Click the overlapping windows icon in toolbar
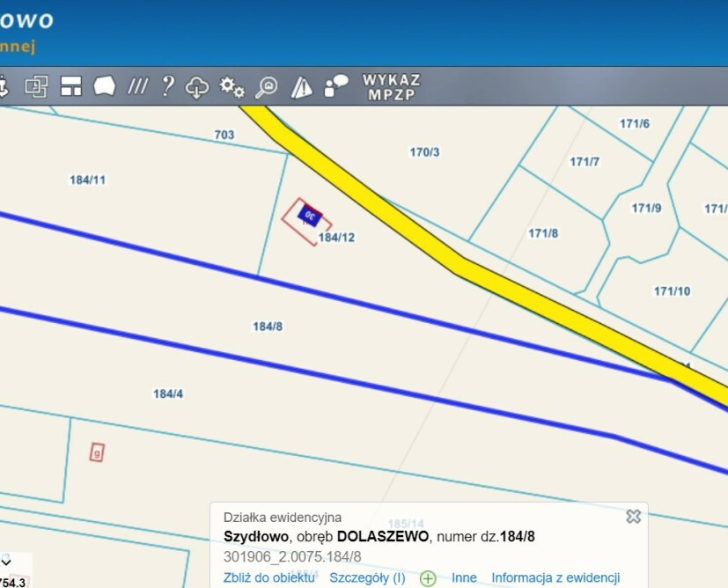 (x=36, y=86)
